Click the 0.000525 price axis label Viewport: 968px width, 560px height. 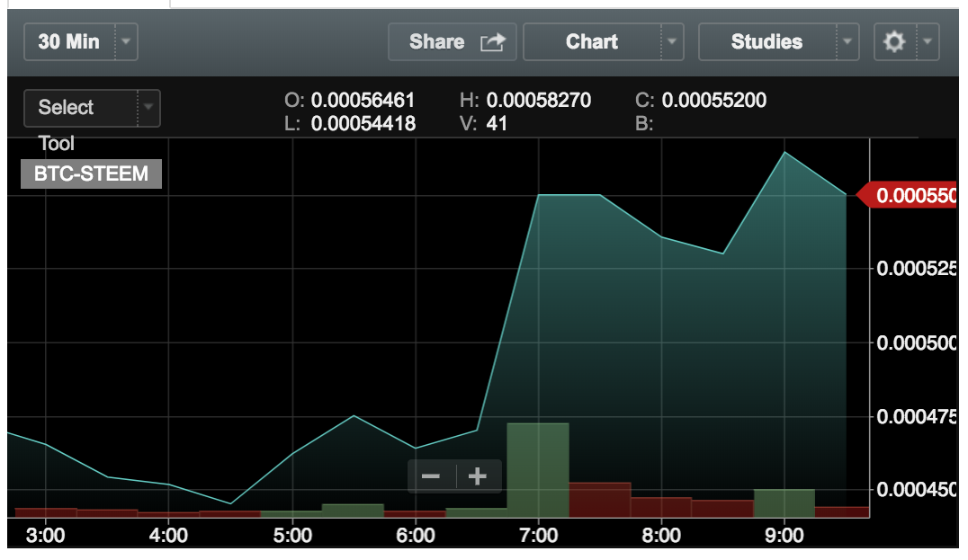tap(916, 268)
